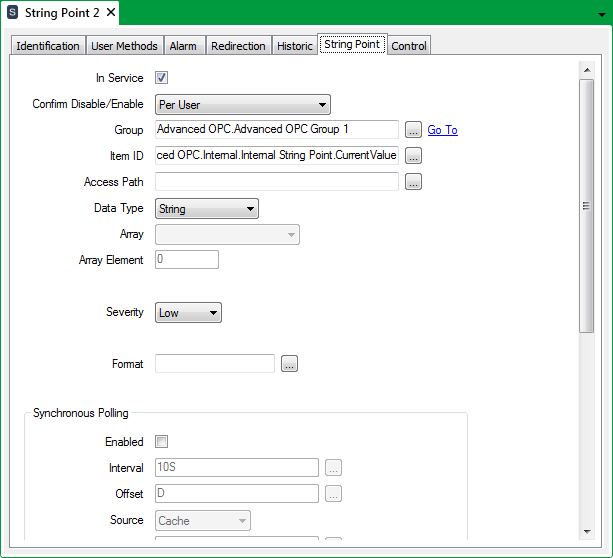Expand the Severity dropdown
Image resolution: width=613 pixels, height=558 pixels.
pos(189,313)
